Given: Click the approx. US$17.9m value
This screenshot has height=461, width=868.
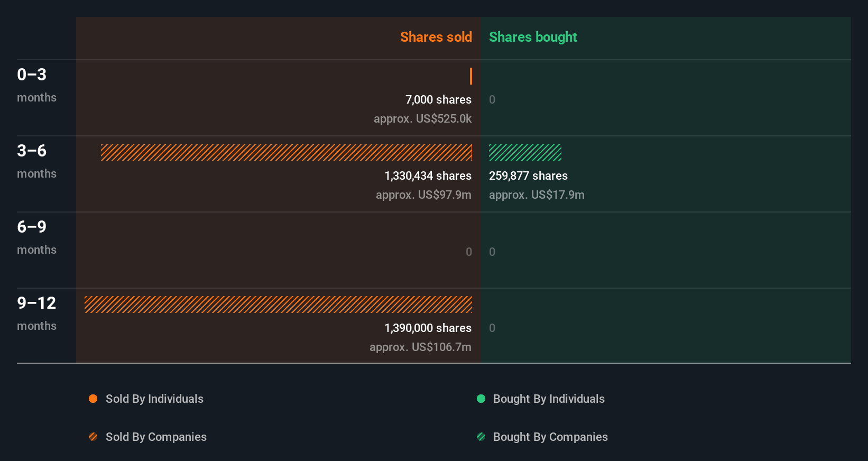Looking at the screenshot, I should [537, 195].
